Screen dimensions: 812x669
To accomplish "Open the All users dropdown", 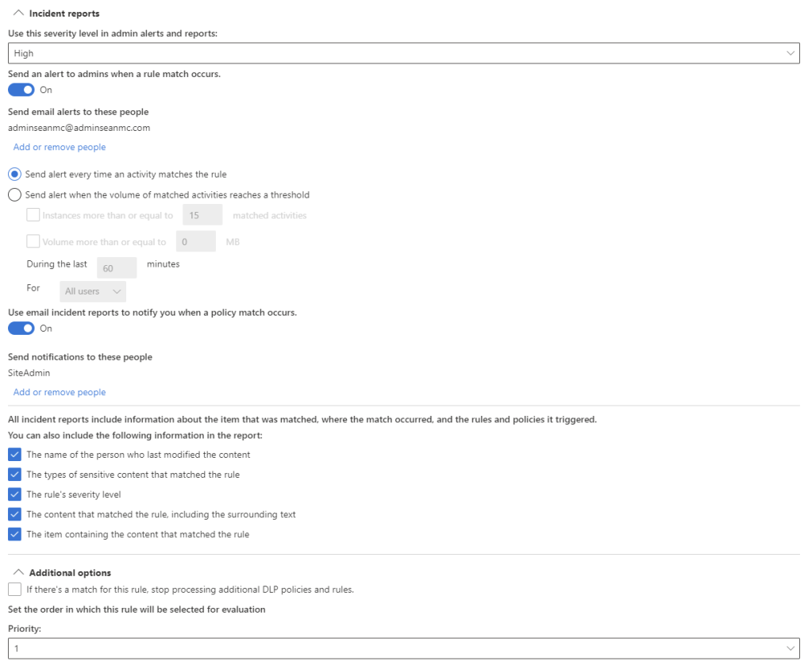I will click(x=93, y=291).
